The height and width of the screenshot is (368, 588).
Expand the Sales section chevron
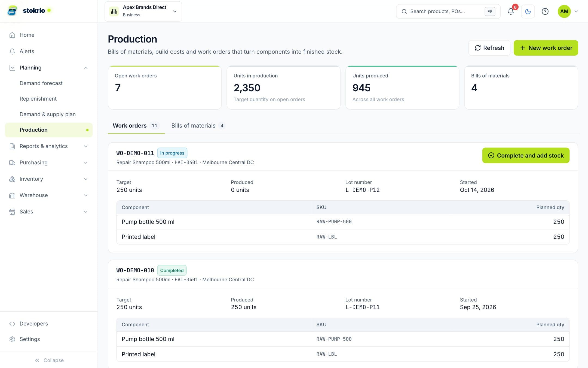[86, 212]
